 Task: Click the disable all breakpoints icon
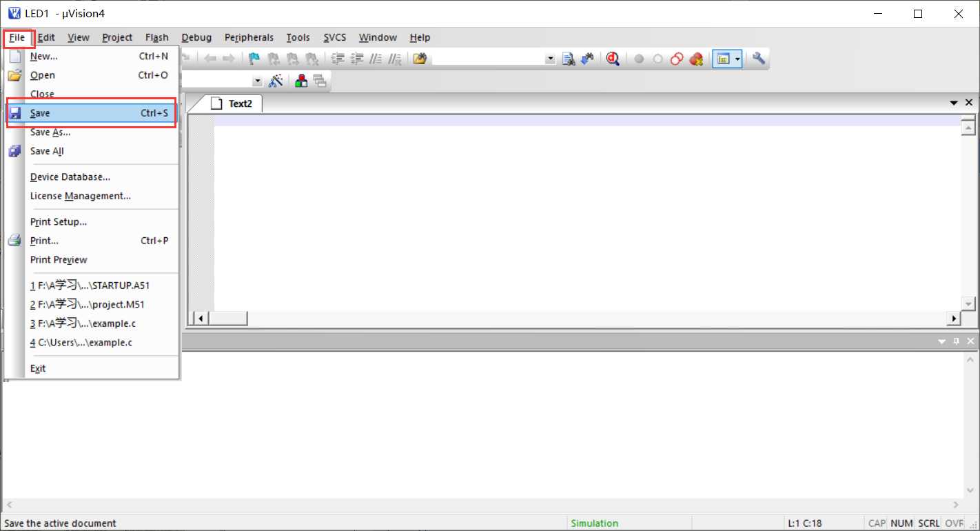tap(677, 59)
